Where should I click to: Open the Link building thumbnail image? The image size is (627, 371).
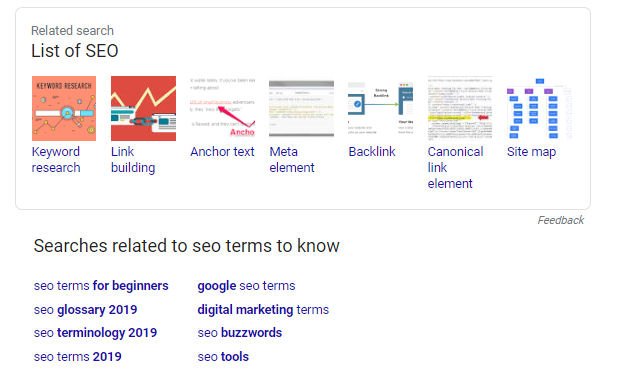[x=144, y=108]
